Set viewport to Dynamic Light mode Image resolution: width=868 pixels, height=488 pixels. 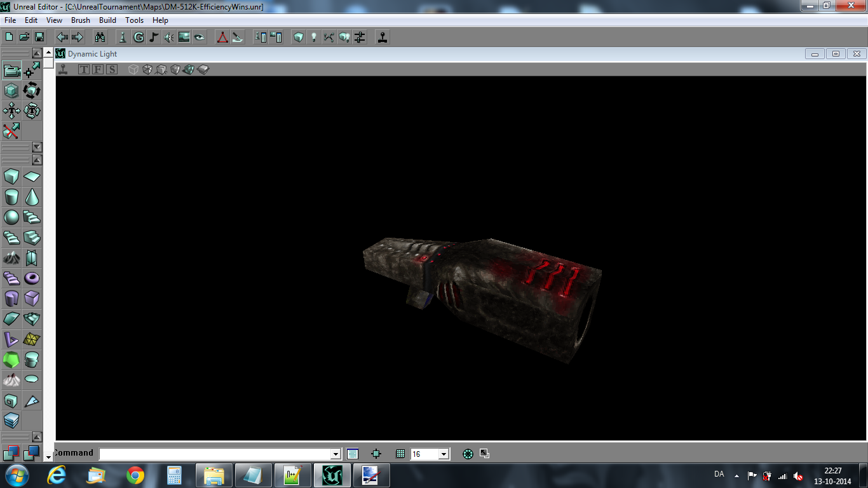click(189, 69)
